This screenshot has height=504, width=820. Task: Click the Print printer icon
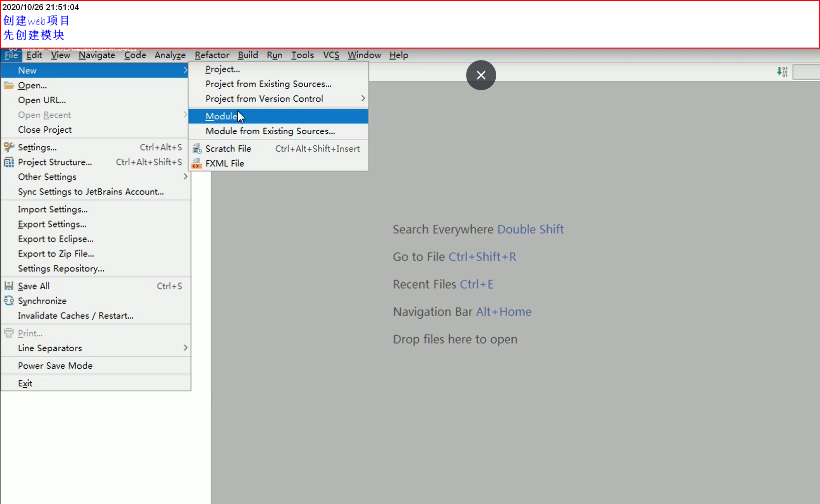tap(9, 333)
